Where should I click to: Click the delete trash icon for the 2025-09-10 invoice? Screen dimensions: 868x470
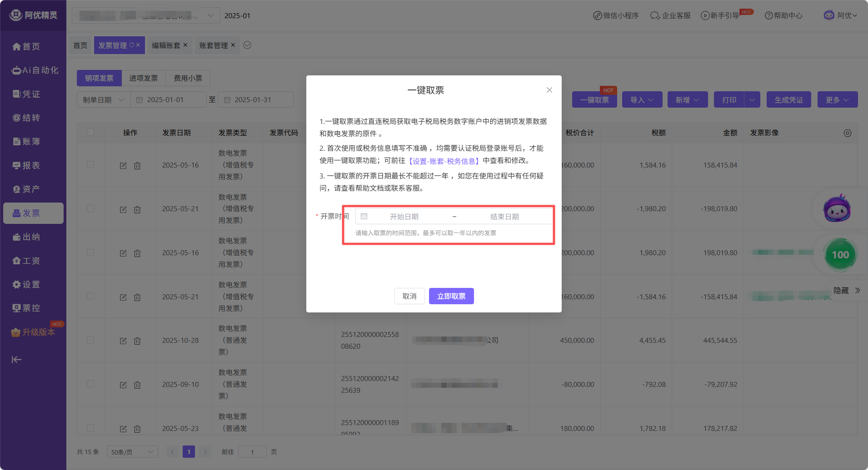137,385
